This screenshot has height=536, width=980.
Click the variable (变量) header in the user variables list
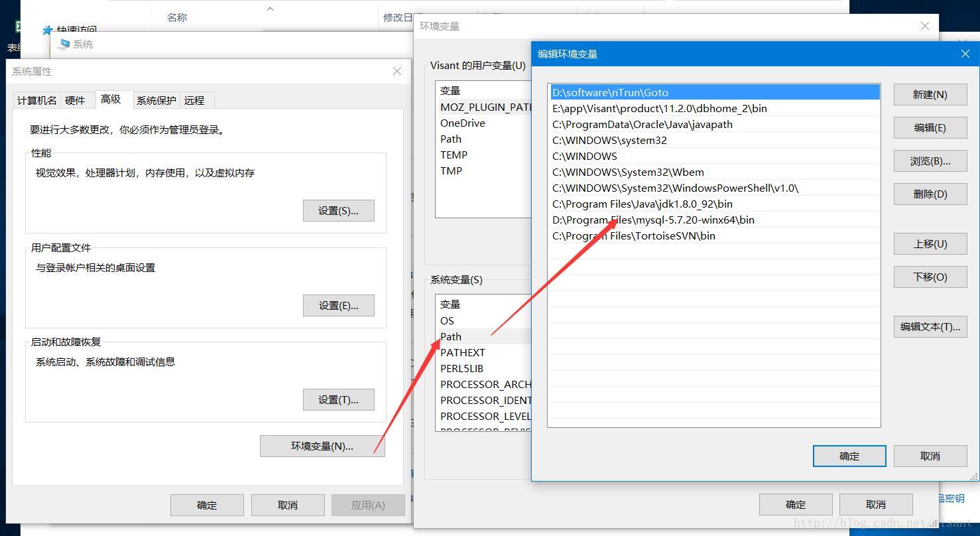(x=450, y=91)
